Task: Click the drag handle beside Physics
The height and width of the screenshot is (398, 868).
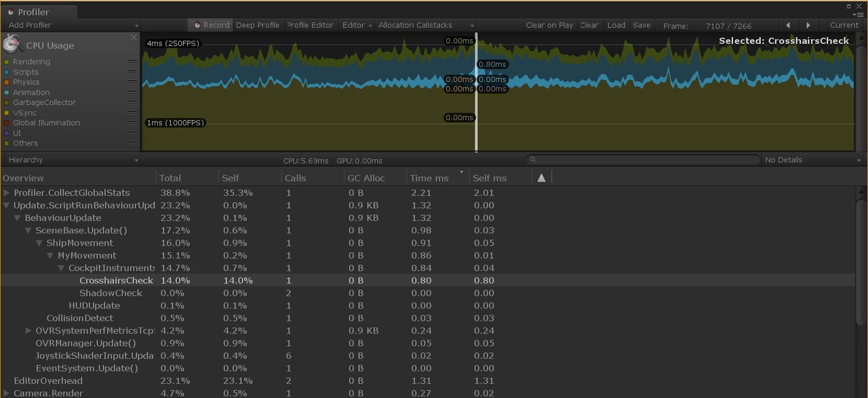Action: click(132, 82)
